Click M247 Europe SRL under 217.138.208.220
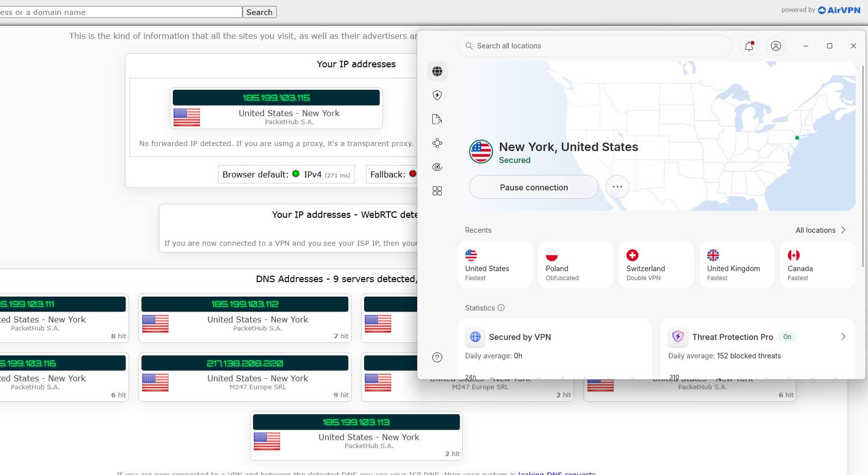868x475 pixels. (x=258, y=387)
